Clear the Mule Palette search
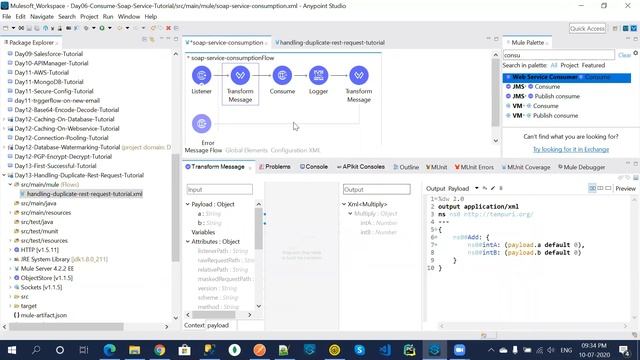Image resolution: width=640 pixels, height=360 pixels. (624, 55)
